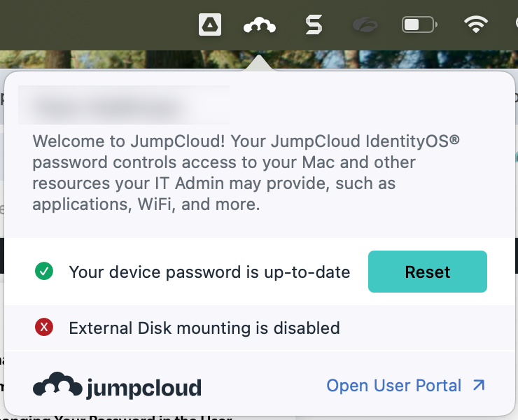Open the User Portal link

coord(393,385)
